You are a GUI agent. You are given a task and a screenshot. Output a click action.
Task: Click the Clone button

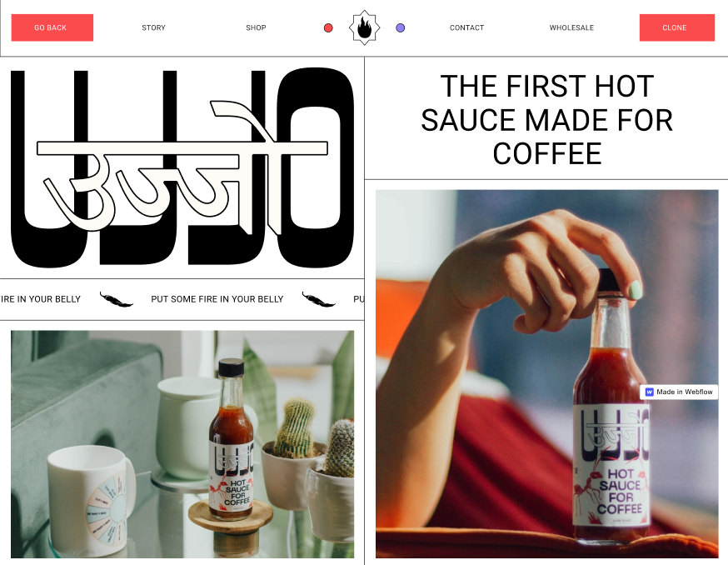(x=677, y=27)
